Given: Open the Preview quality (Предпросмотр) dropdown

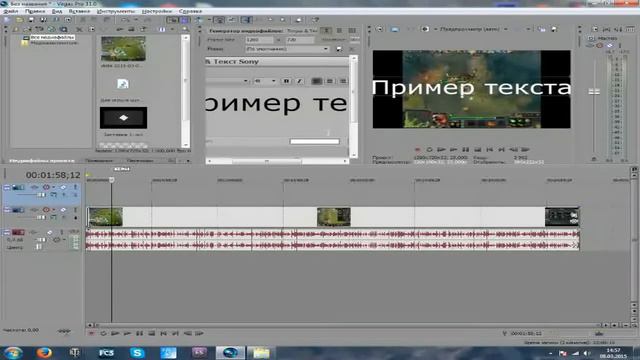Looking at the screenshot, I should click(x=473, y=29).
